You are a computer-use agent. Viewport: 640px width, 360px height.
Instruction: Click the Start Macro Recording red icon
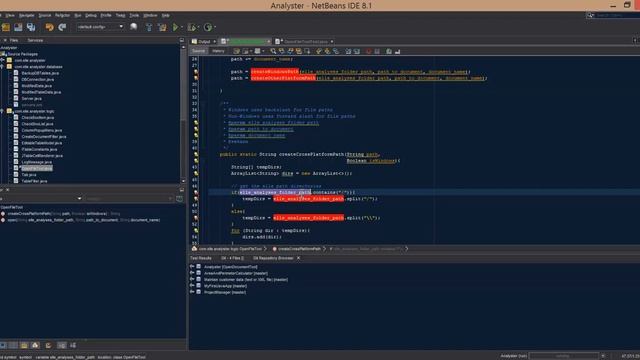point(368,51)
